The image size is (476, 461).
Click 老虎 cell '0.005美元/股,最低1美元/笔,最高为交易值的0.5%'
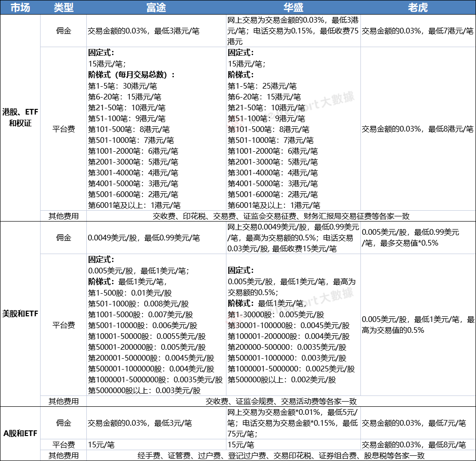[x=418, y=325]
